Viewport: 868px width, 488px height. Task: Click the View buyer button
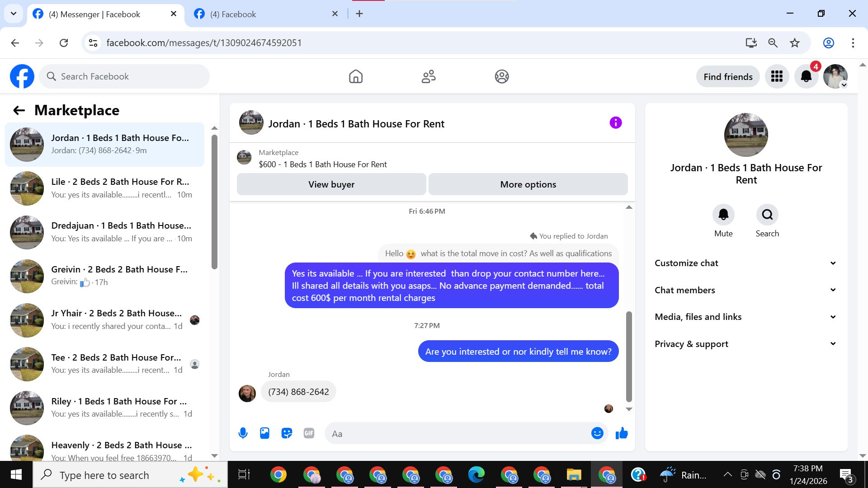[331, 184]
